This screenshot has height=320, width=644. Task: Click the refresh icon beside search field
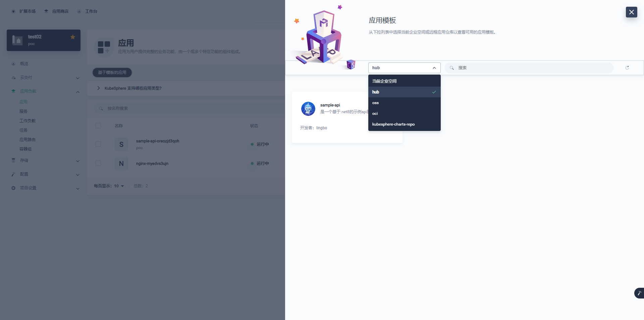click(627, 68)
